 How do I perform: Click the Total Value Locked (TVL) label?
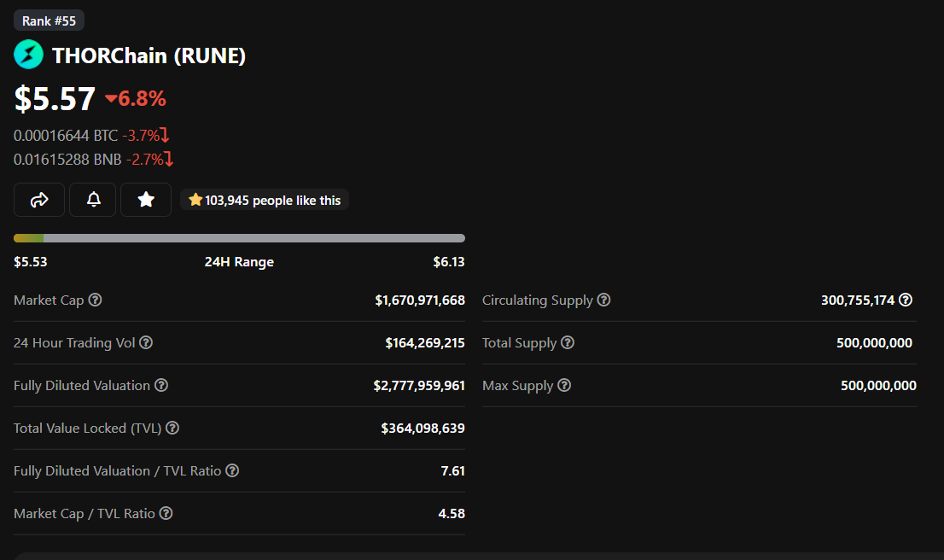click(88, 429)
